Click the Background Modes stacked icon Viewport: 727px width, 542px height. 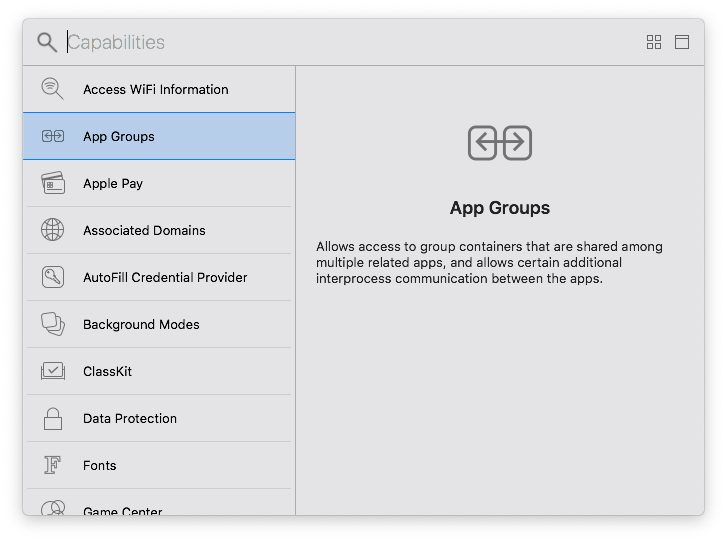pyautogui.click(x=52, y=324)
